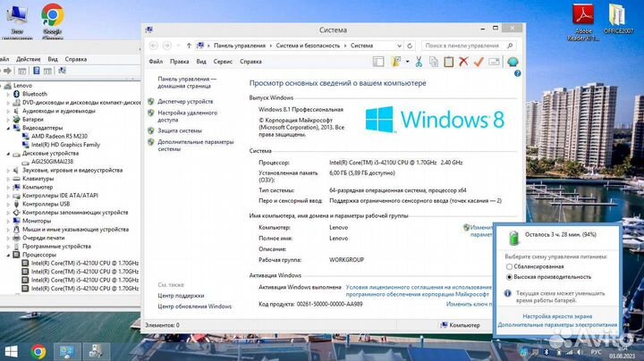Image resolution: width=644 pixels, height=361 pixels.
Task: Open the Файл menu in System window
Action: 156,62
